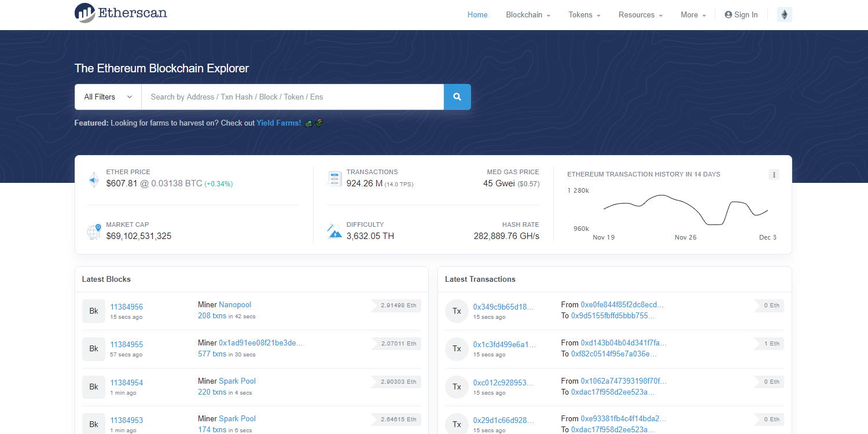Image resolution: width=868 pixels, height=434 pixels.
Task: Open the All Filters dropdown
Action: pyautogui.click(x=108, y=97)
